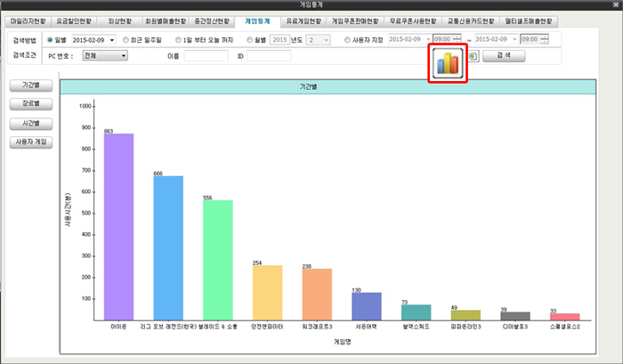Click the 검색 search button
The width and height of the screenshot is (623, 364).
tap(504, 56)
